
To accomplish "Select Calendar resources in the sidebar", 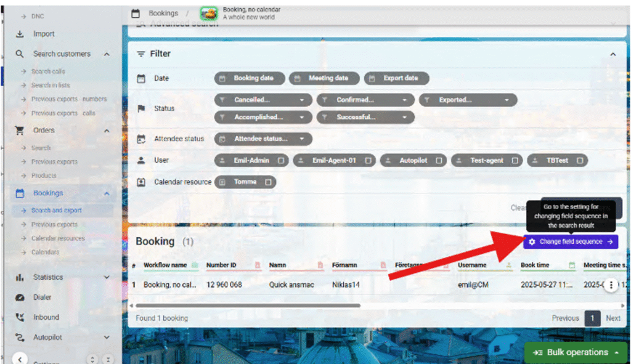I will (x=58, y=238).
